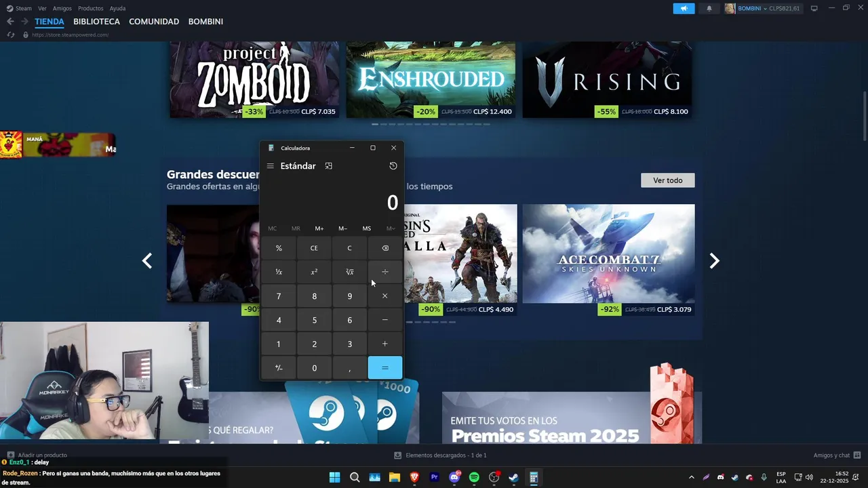Open Elementos descargados downloads status
This screenshot has height=488, width=868.
coord(440,455)
